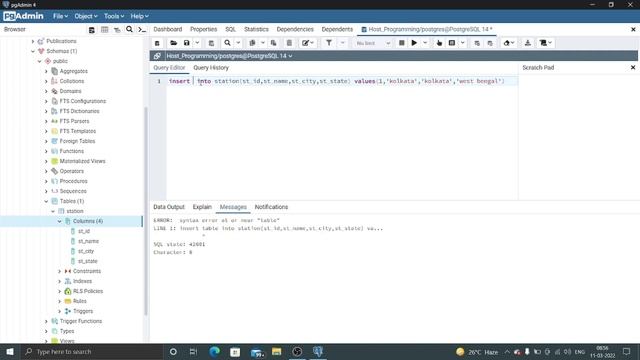Collapse the Schemas (1) tree node

click(x=33, y=51)
